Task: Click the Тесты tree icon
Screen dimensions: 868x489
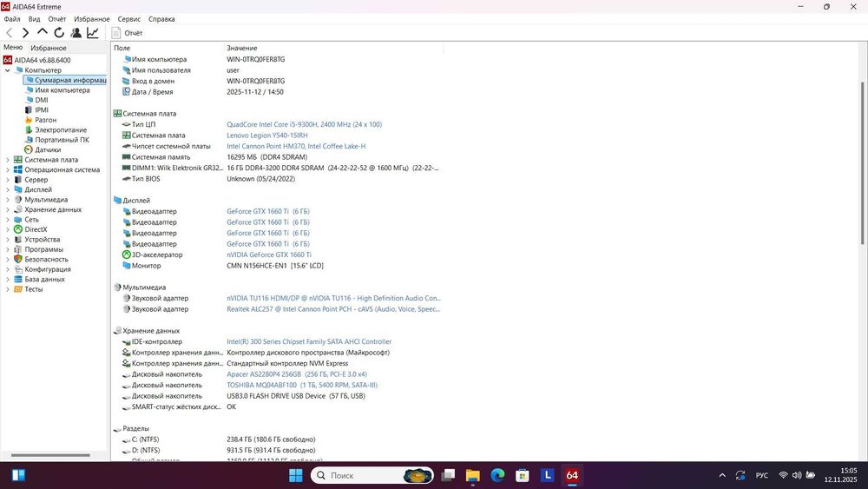Action: (18, 289)
